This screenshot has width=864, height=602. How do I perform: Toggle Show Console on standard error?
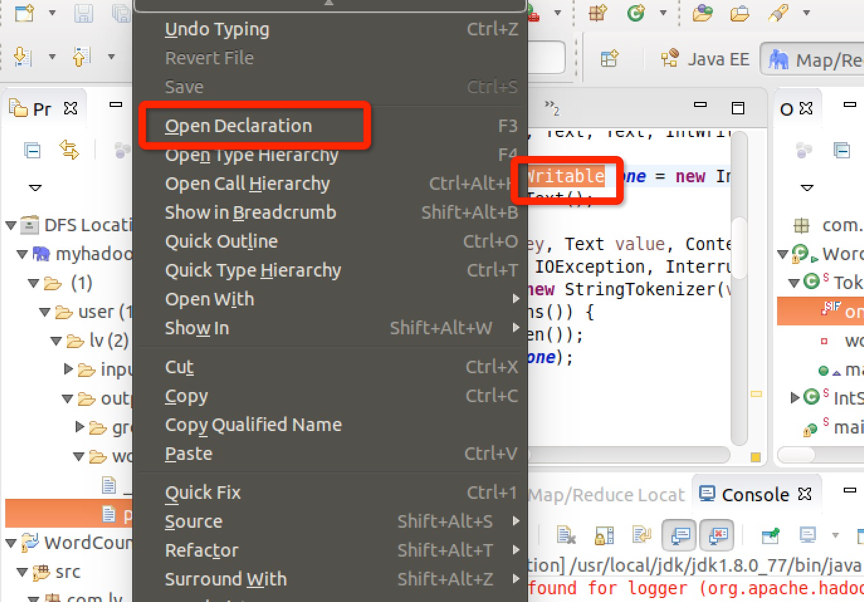[x=717, y=535]
